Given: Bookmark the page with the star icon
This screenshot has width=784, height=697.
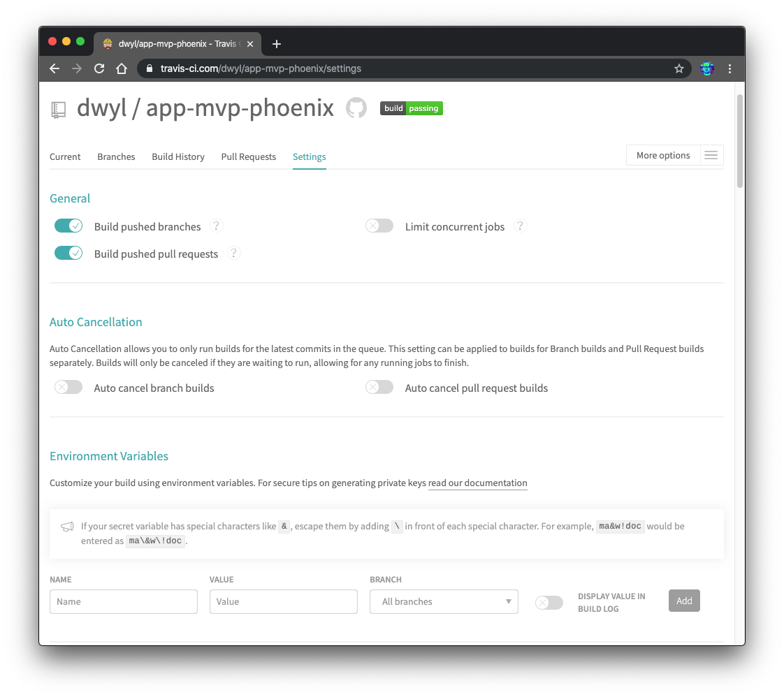Looking at the screenshot, I should pyautogui.click(x=678, y=68).
